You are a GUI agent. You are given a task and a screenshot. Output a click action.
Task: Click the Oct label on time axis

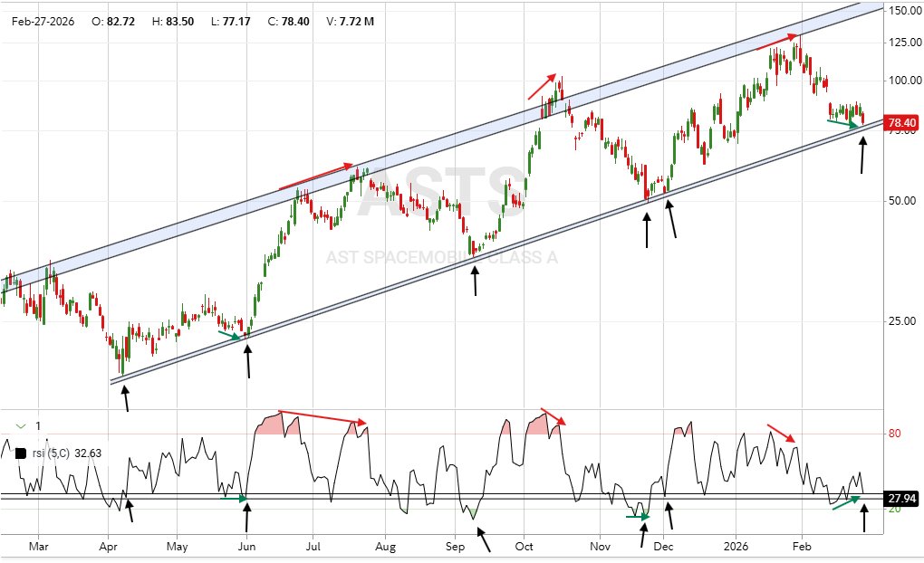pyautogui.click(x=525, y=547)
